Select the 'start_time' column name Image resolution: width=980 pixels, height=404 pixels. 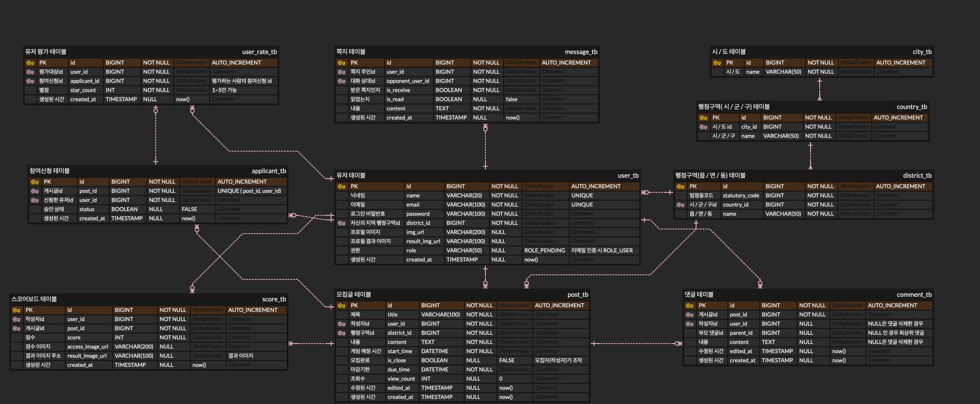(x=400, y=351)
